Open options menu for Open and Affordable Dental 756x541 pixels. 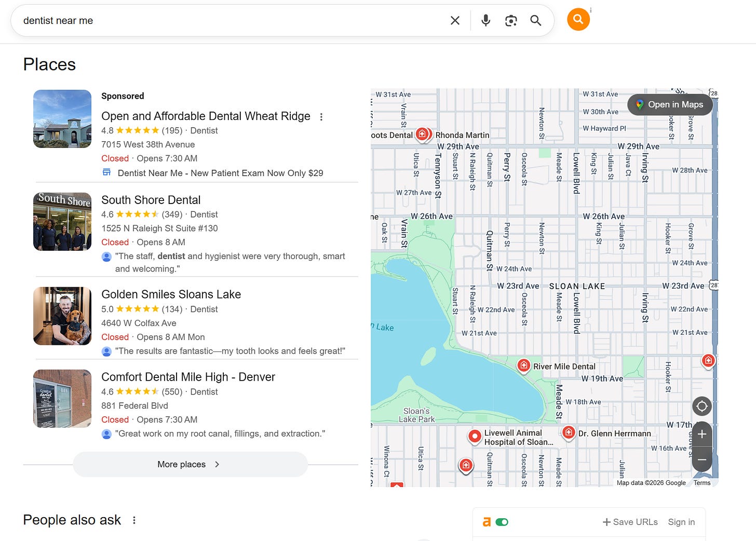click(321, 117)
